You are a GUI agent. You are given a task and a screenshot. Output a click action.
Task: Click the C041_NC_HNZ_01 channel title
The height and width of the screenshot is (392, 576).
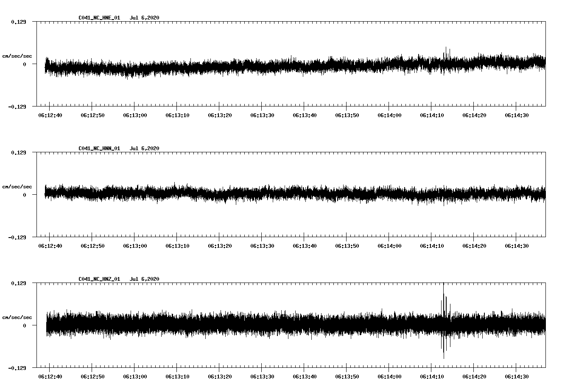coord(99,279)
